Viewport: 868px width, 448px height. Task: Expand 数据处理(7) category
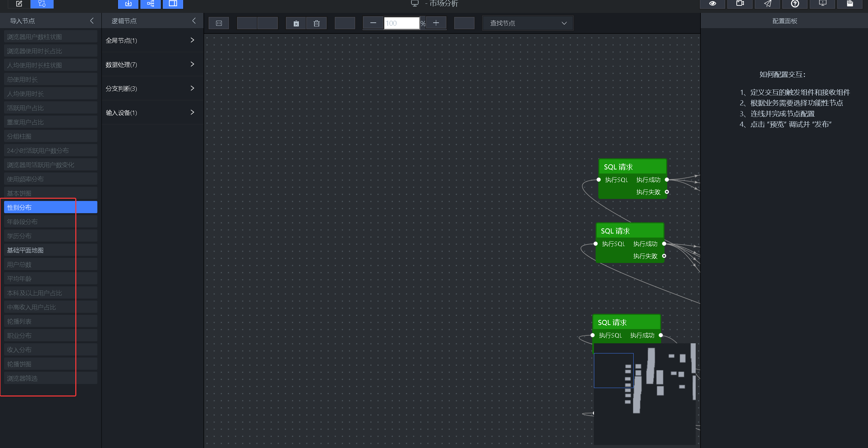(153, 64)
